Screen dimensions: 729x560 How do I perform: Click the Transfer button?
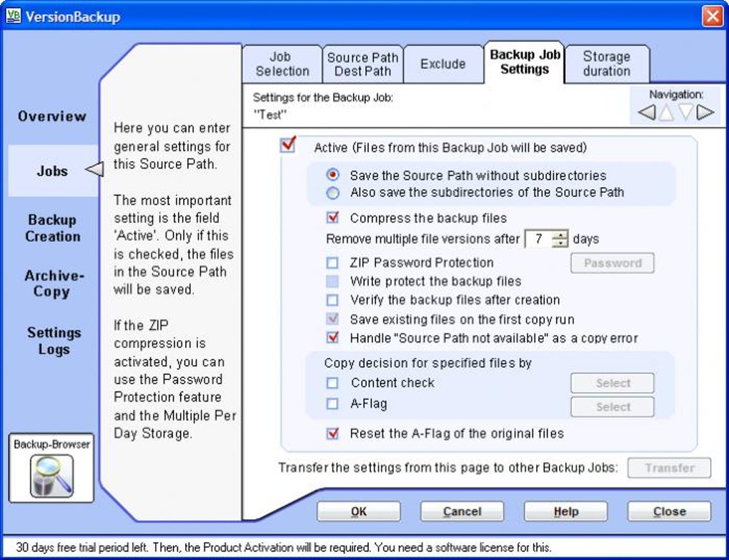click(669, 468)
